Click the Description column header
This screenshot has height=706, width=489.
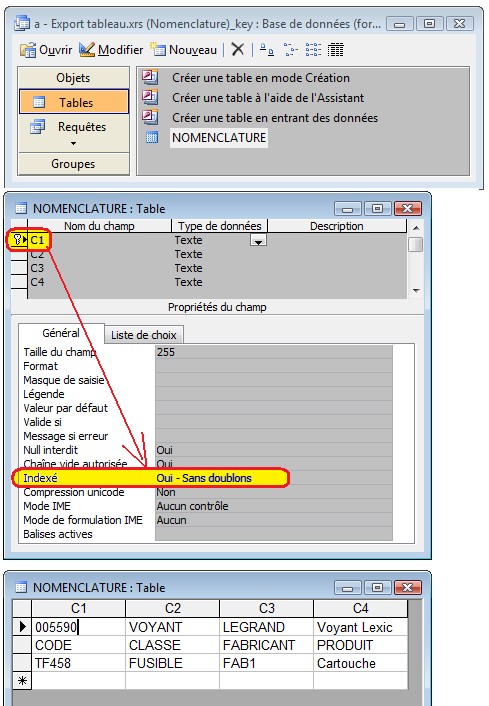[337, 226]
